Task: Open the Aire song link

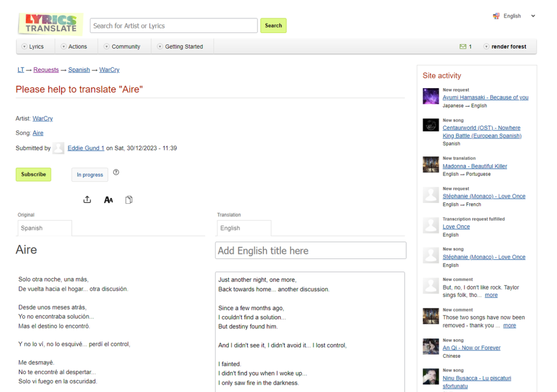Action: coord(38,133)
